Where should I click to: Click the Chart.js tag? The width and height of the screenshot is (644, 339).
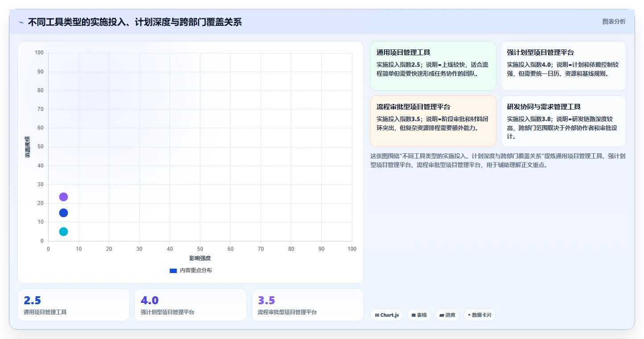387,315
